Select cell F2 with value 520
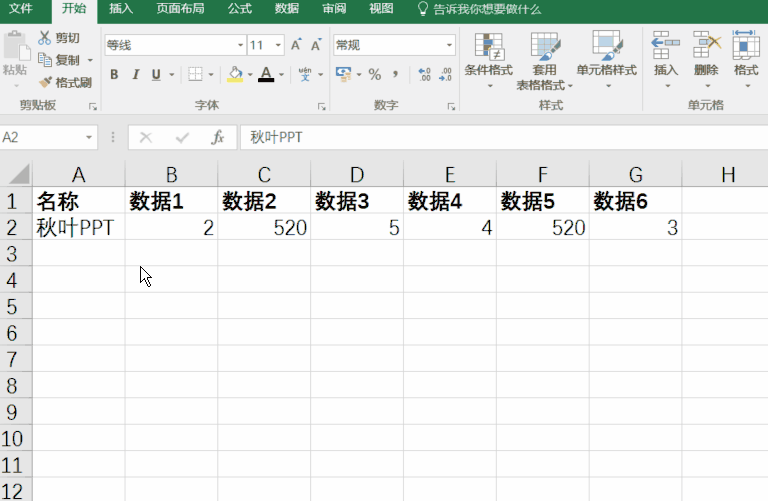 coord(543,227)
